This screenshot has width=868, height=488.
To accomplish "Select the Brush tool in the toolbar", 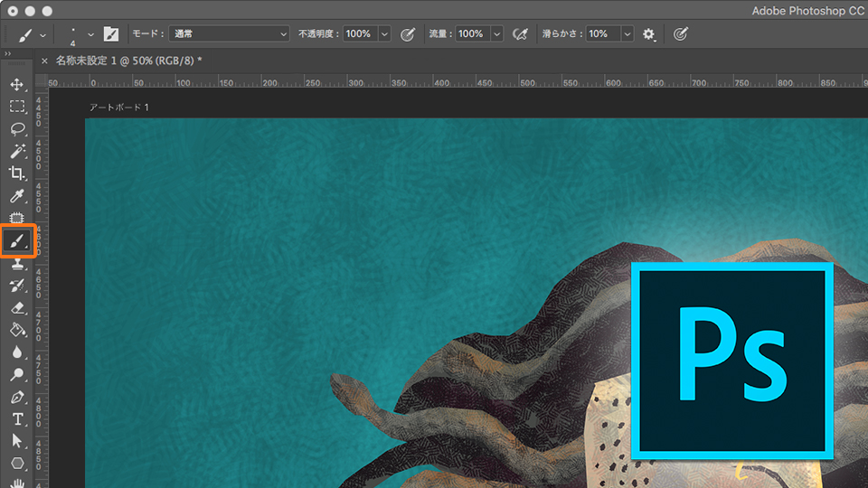I will [x=18, y=240].
